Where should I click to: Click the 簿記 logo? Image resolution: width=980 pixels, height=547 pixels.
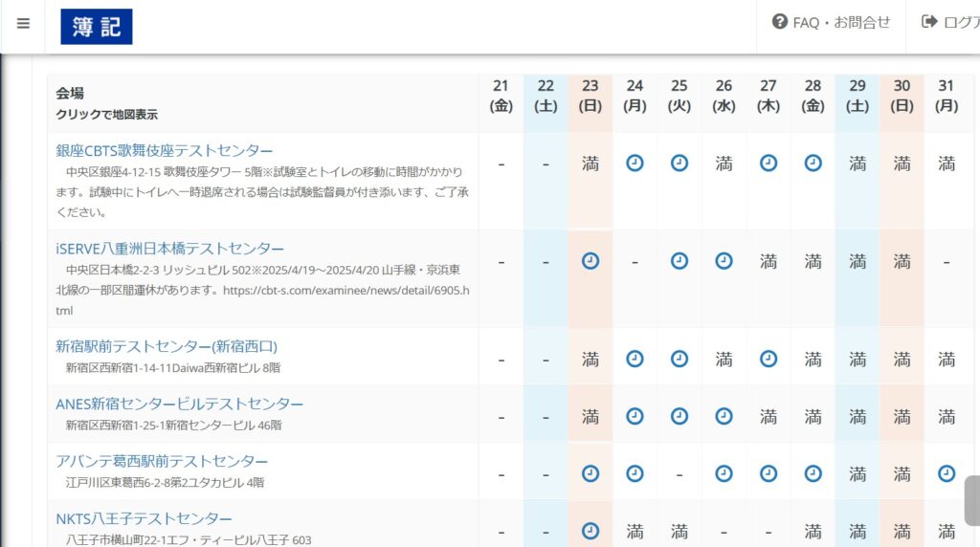[x=97, y=27]
